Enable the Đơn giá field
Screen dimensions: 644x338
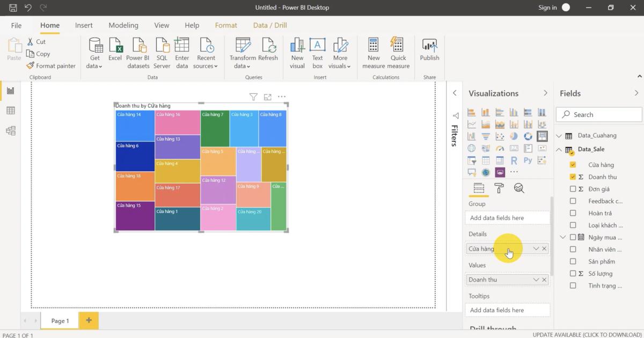click(573, 189)
